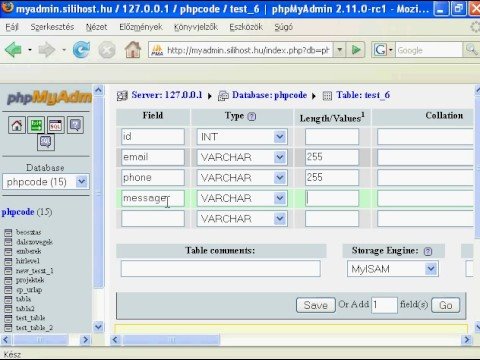Click the search magnifier icon
This screenshot has width=480, height=360.
click(x=471, y=50)
